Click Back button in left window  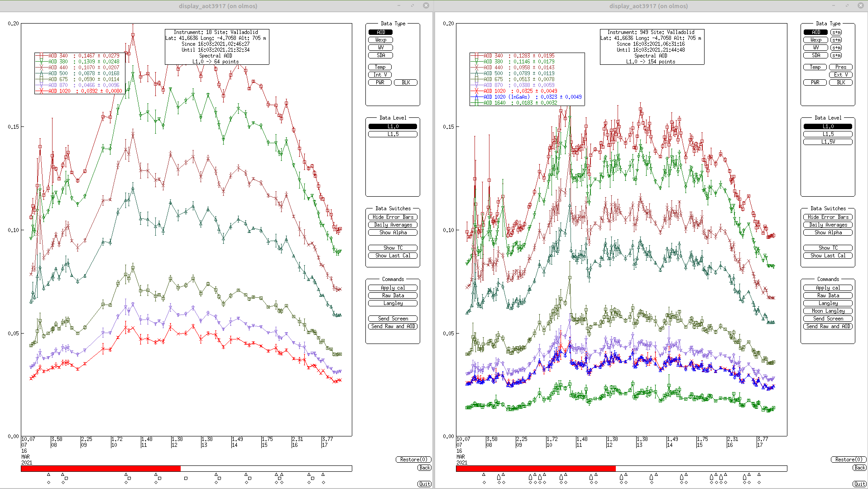424,468
